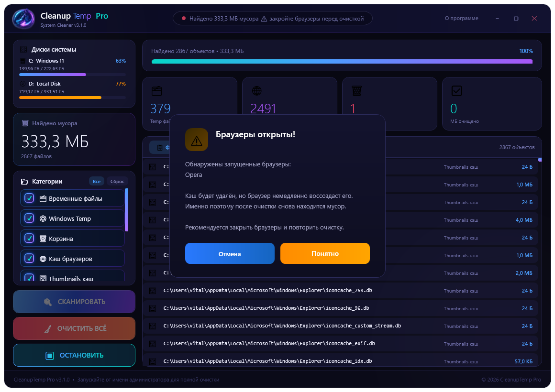Select the partially hidden files tab
This screenshot has width=555, height=392.
[160, 147]
